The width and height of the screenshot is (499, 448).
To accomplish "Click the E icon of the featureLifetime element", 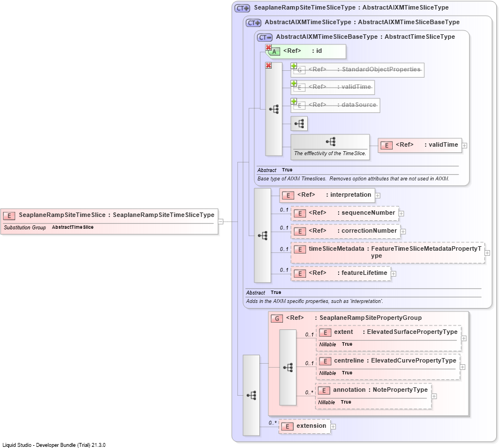I will pos(299,273).
